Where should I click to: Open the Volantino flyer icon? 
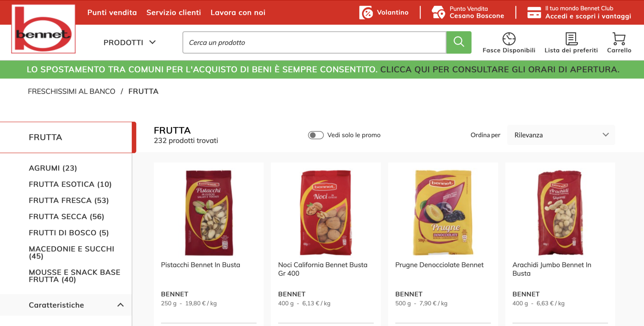click(x=366, y=13)
